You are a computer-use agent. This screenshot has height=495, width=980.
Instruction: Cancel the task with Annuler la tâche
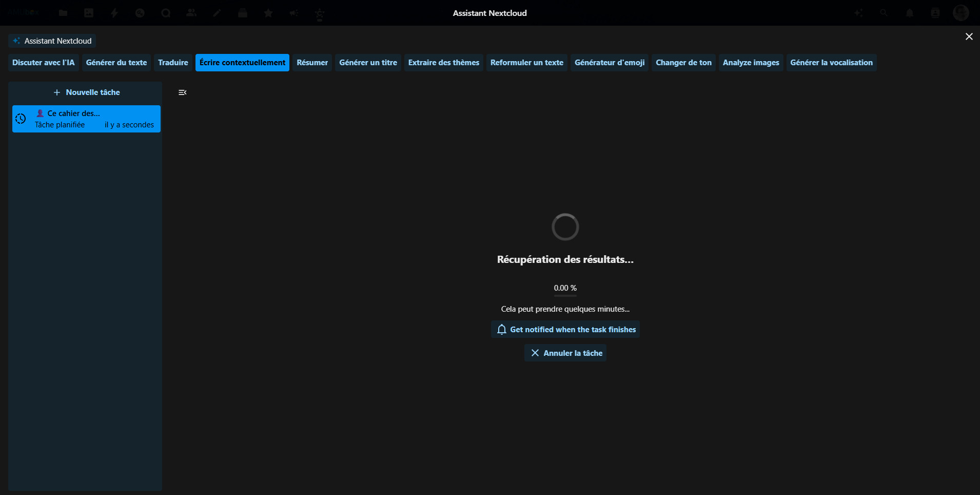point(565,353)
